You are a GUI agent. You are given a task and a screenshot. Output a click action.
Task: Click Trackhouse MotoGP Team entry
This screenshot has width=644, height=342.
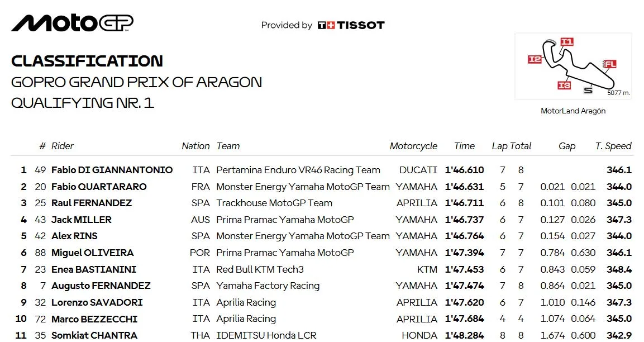click(x=274, y=203)
